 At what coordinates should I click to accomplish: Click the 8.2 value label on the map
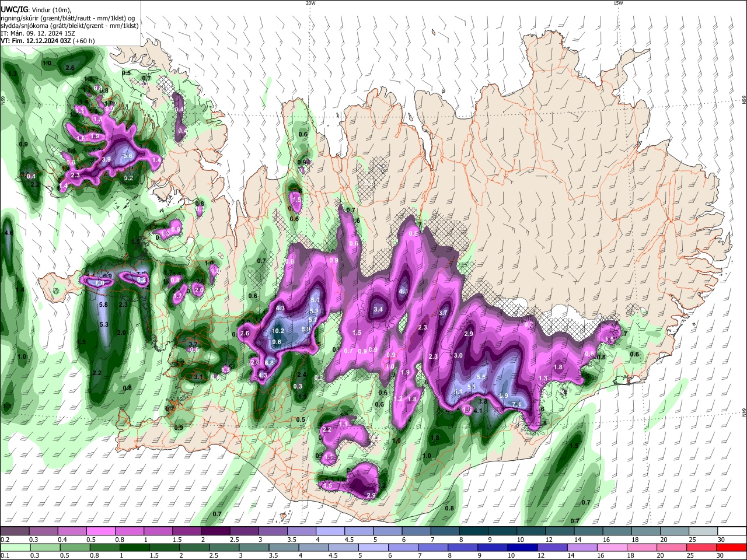[141, 280]
